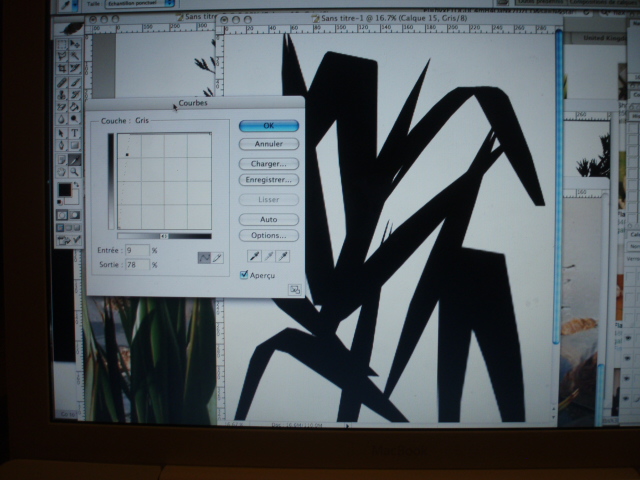Viewport: 640px width, 480px height.
Task: Choose the Crop tool
Action: coord(62,68)
